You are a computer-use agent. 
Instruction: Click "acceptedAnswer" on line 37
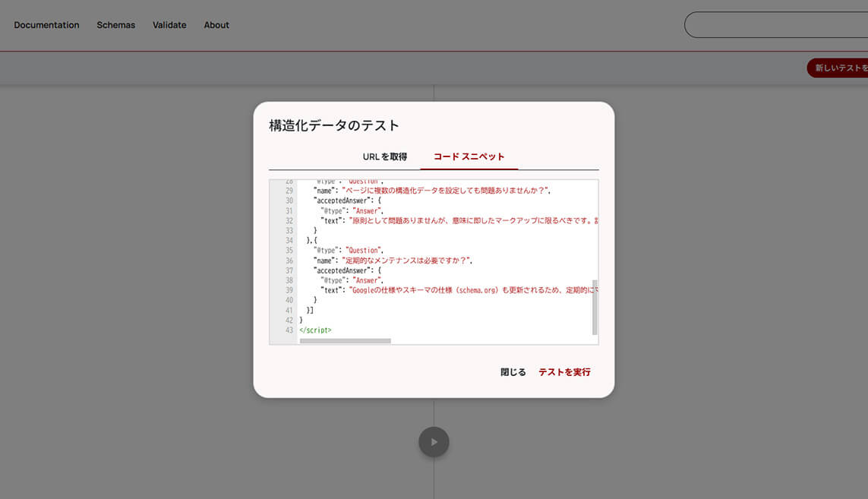coord(343,270)
